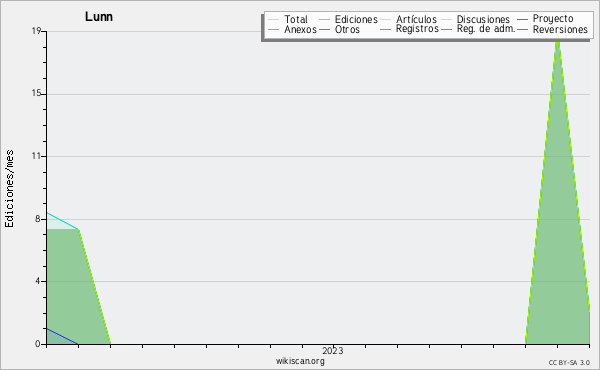The image size is (600, 370).
Task: Click the CC BY-SA 3.0 license text
Action: click(569, 362)
